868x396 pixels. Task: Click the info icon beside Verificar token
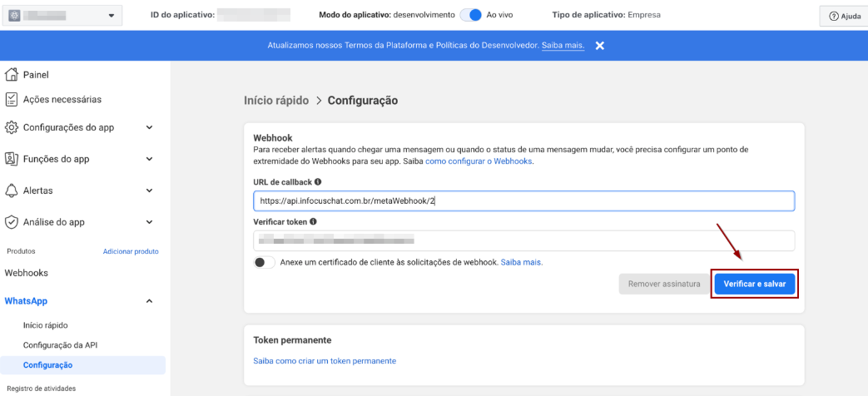(x=313, y=222)
